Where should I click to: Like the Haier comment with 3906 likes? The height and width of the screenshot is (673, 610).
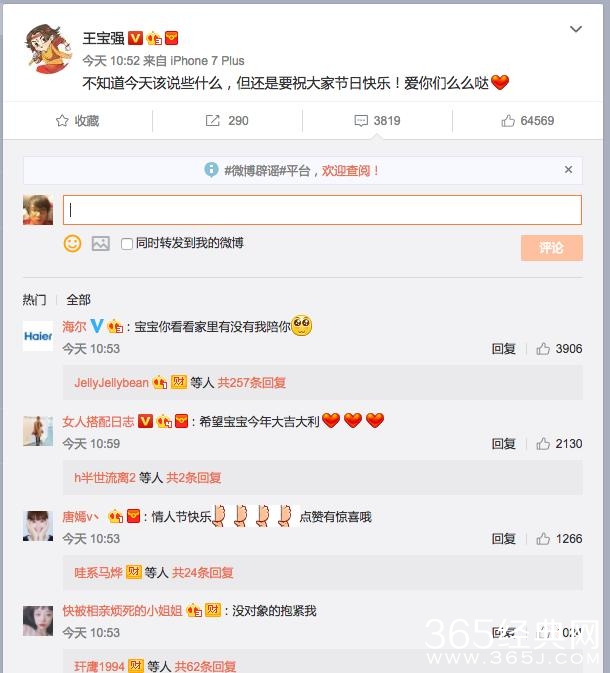coord(543,349)
